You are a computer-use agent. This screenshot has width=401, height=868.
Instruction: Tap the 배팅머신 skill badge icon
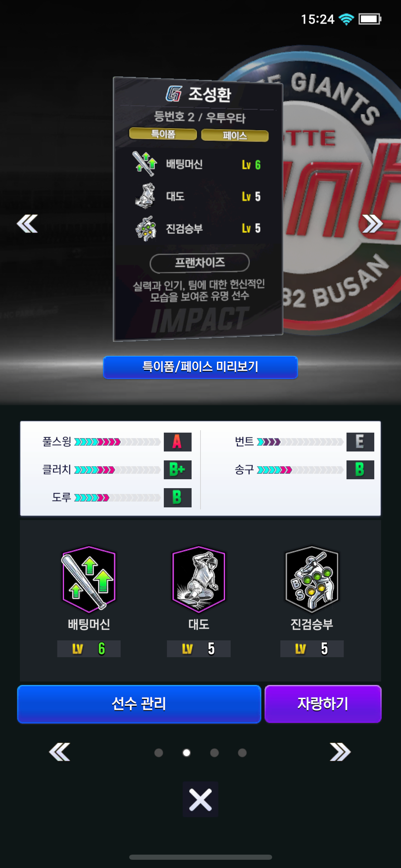[x=89, y=579]
